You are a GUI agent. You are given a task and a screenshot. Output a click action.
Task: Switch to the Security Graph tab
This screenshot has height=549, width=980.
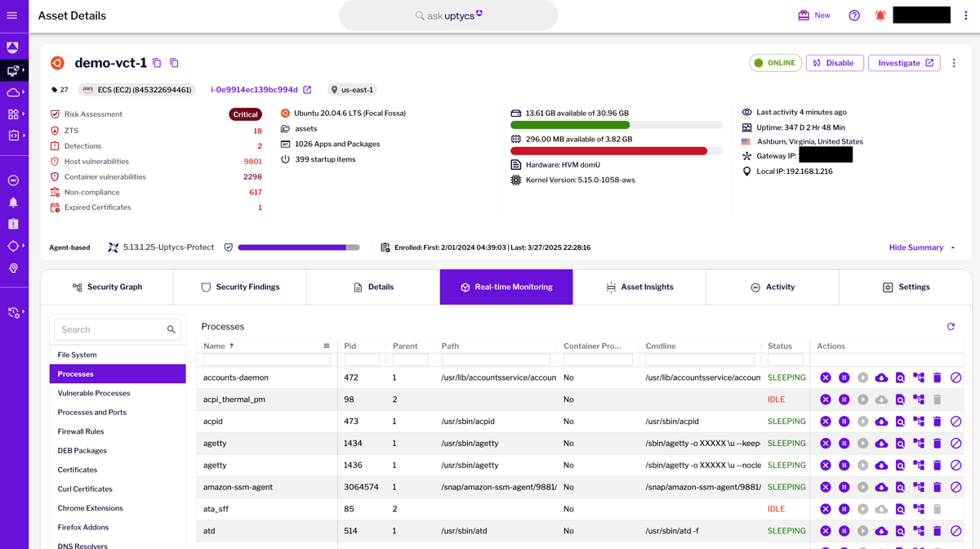pos(107,288)
